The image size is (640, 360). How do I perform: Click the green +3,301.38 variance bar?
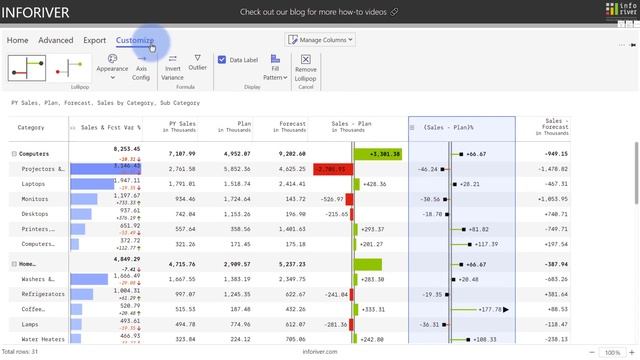tap(378, 154)
